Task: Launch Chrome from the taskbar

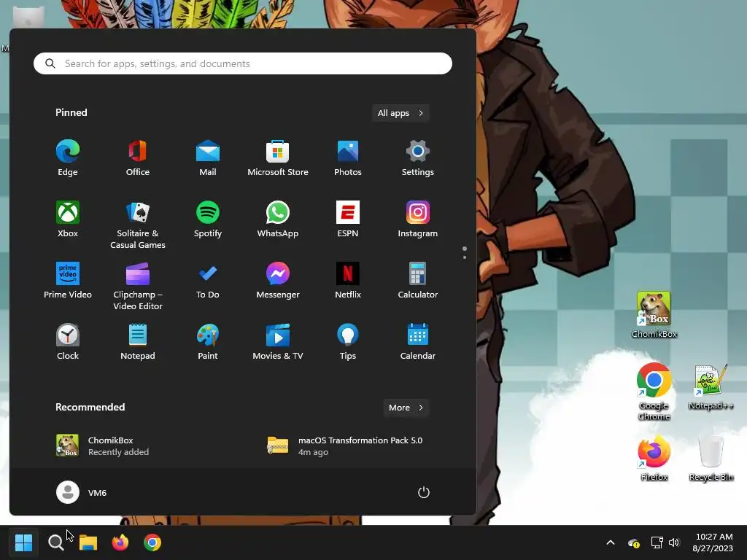Action: point(152,542)
